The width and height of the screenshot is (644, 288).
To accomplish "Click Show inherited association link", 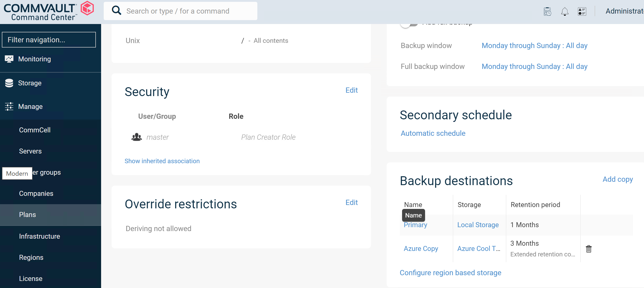I will pyautogui.click(x=162, y=160).
